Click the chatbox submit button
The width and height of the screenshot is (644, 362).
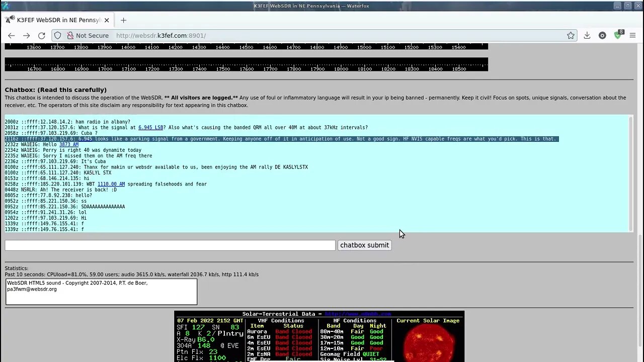[364, 245]
